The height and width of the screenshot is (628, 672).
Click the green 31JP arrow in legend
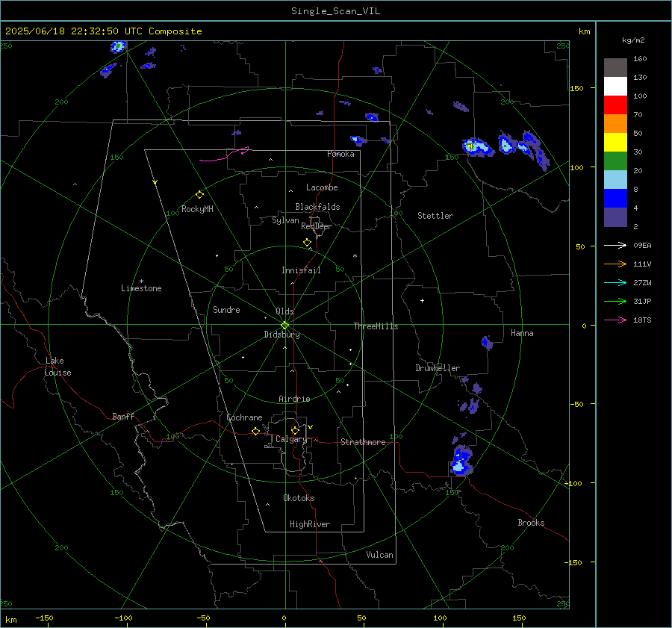[x=615, y=302]
